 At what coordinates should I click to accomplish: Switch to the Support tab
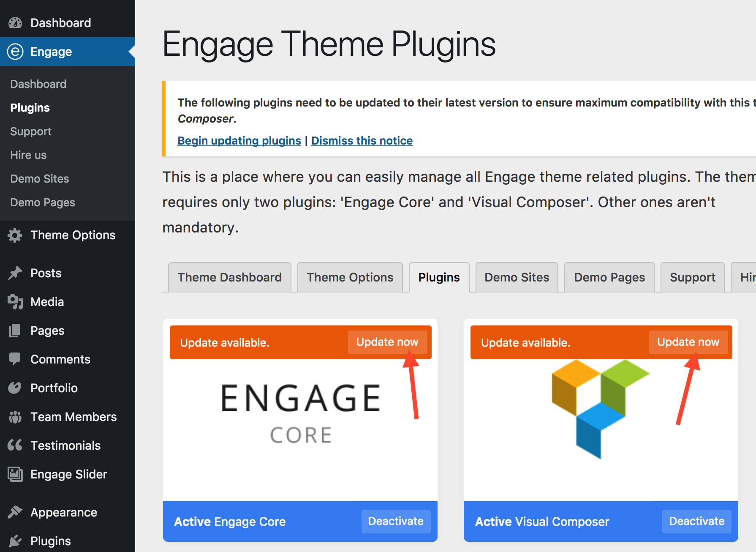[693, 277]
